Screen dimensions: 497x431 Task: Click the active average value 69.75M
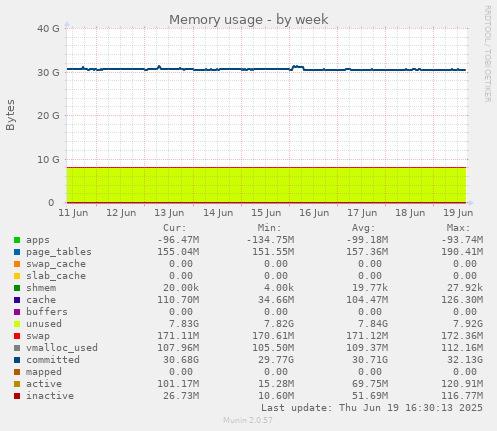370,384
